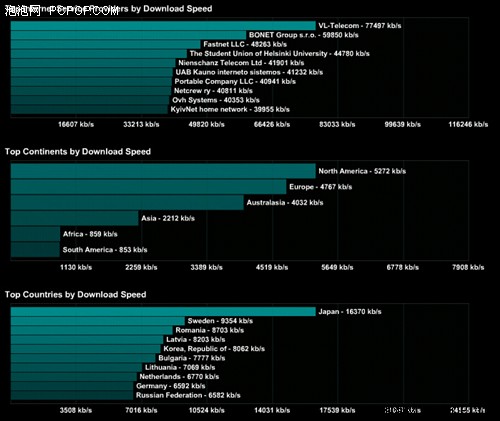
Task: Click the 5649 kb/s axis tick
Action: click(x=337, y=267)
